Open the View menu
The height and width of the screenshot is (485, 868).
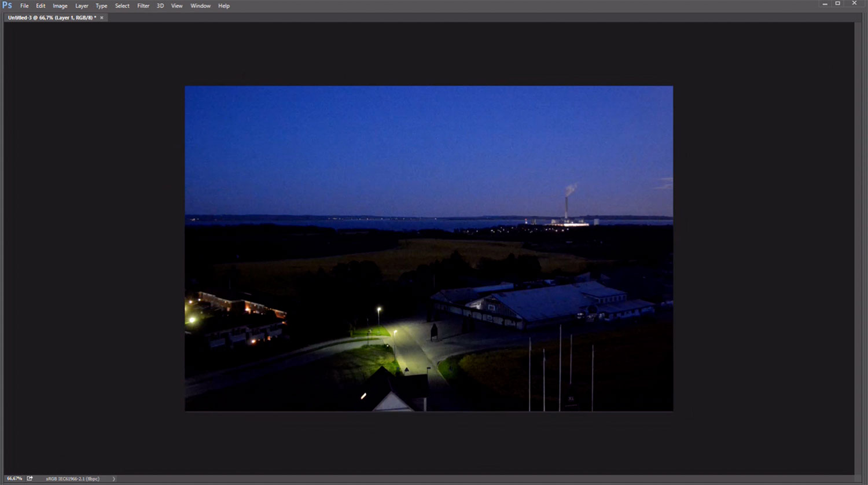176,6
